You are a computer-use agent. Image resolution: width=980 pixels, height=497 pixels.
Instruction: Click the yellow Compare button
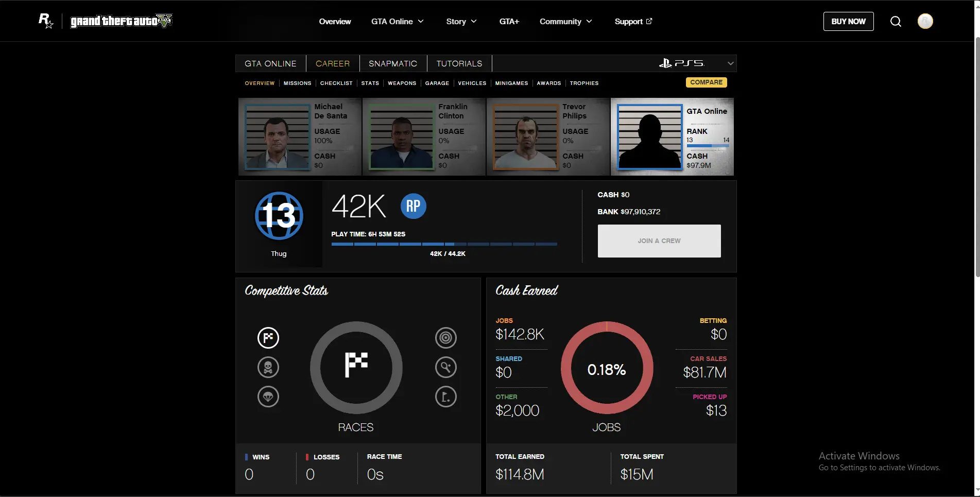pos(706,82)
